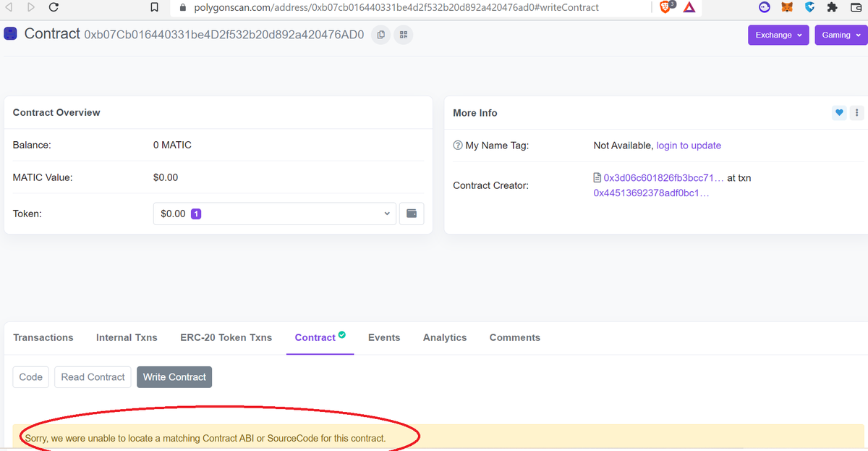Click the login to update link
Screen dimensions: 868x451
pos(689,146)
